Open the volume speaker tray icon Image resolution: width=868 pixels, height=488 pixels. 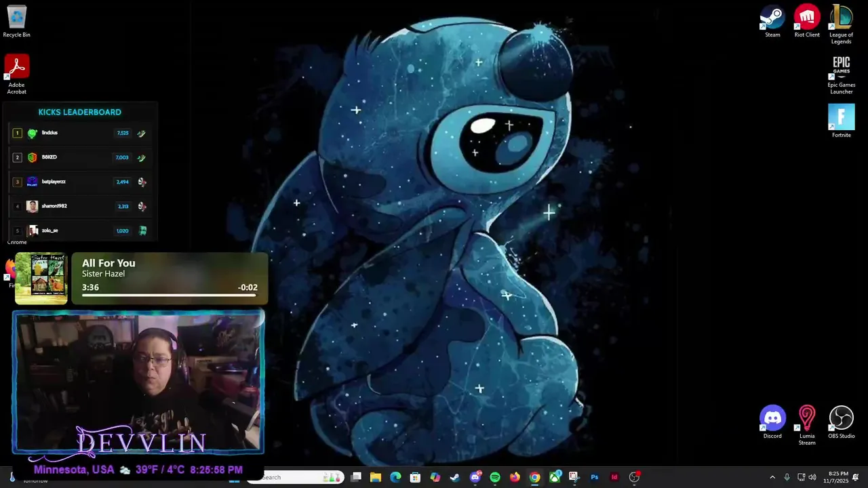[812, 477]
